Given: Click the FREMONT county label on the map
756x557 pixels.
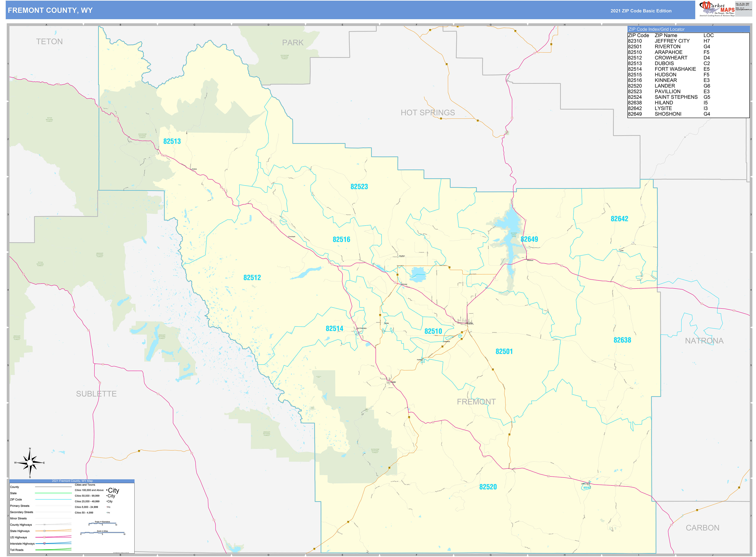Looking at the screenshot, I should [x=476, y=401].
